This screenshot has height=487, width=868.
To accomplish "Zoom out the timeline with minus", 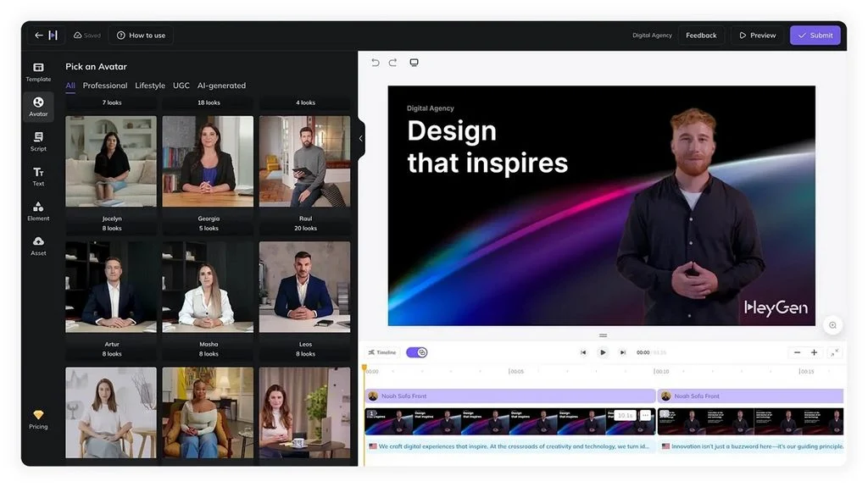I will (x=797, y=352).
